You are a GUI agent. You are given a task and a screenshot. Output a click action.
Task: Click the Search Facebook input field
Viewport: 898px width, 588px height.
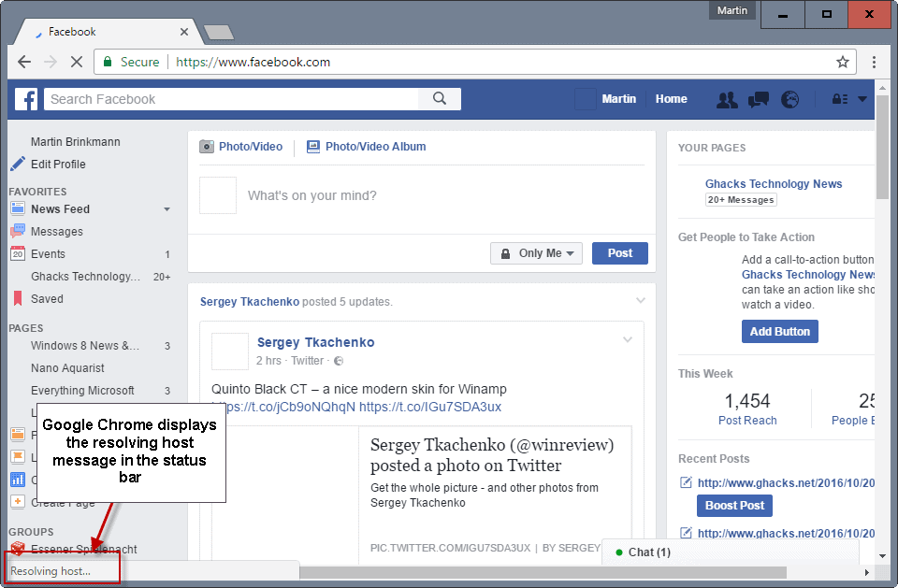[x=234, y=99]
